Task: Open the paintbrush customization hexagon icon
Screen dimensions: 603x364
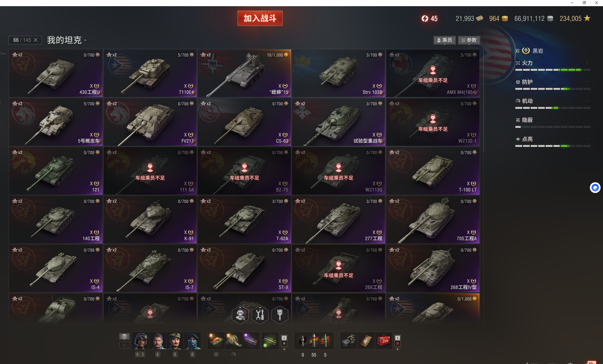Action: coord(280,315)
